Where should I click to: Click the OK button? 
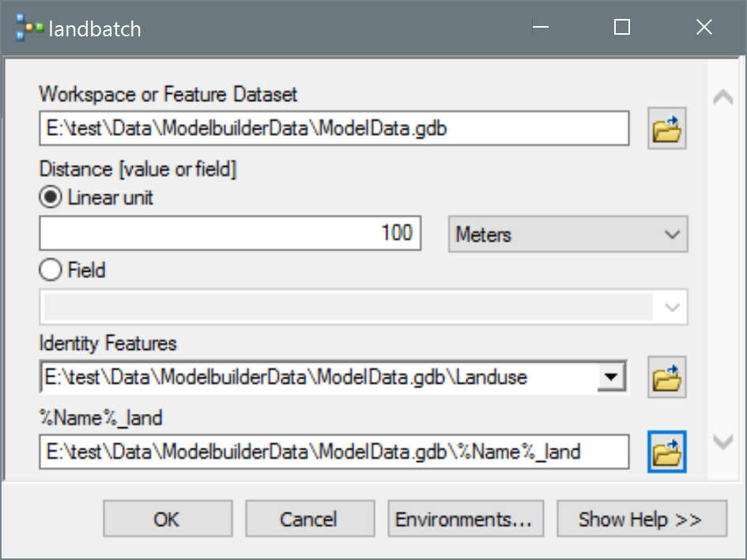168,519
